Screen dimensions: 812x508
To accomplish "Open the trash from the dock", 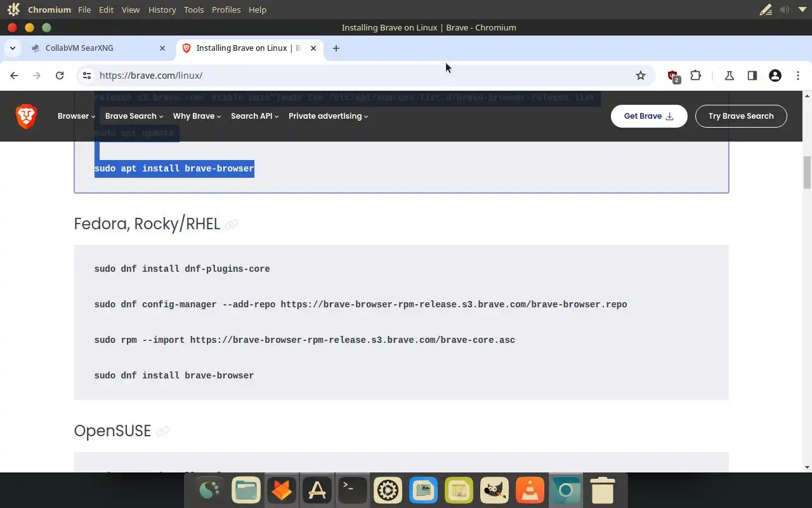I will click(x=602, y=490).
